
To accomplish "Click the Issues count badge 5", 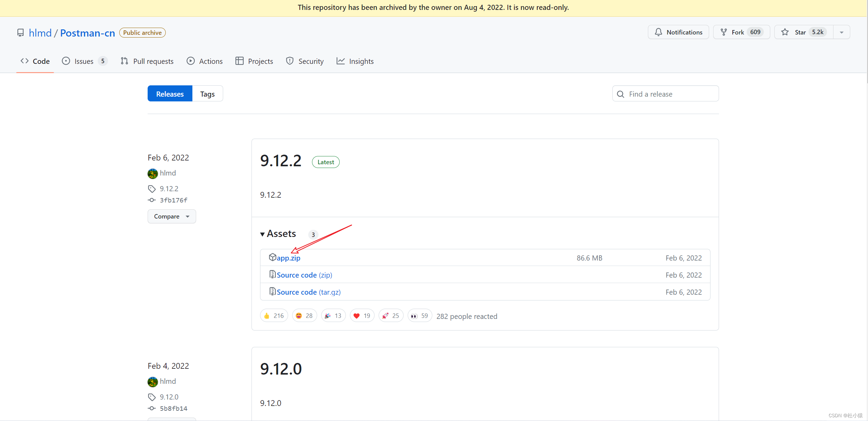I will click(103, 61).
